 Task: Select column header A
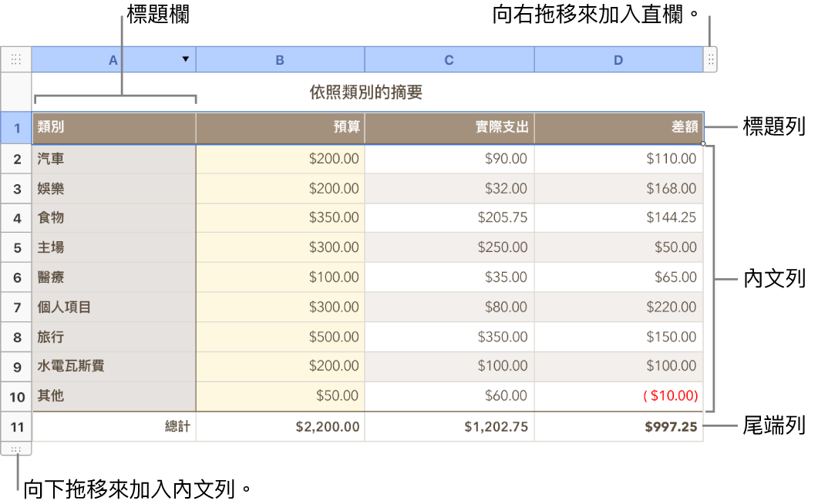tap(113, 59)
